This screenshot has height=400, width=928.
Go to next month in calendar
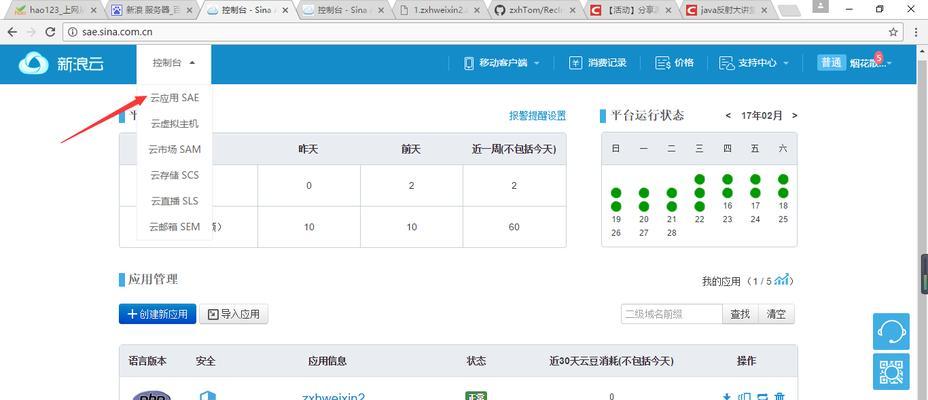794,115
